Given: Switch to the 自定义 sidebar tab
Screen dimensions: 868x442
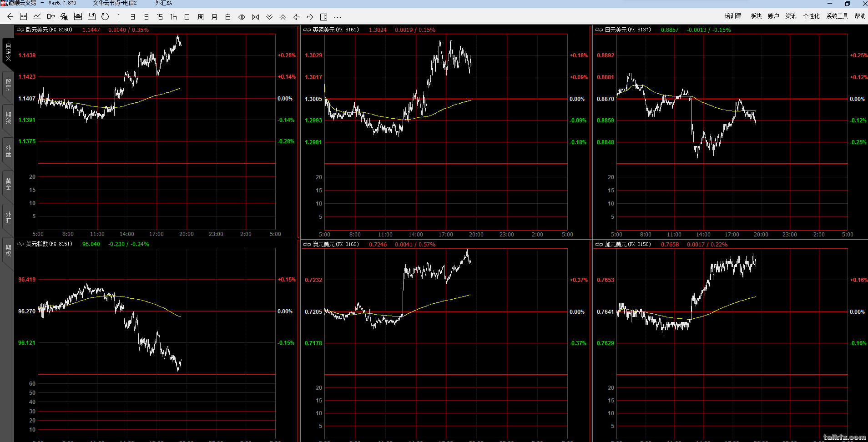Looking at the screenshot, I should [x=8, y=52].
